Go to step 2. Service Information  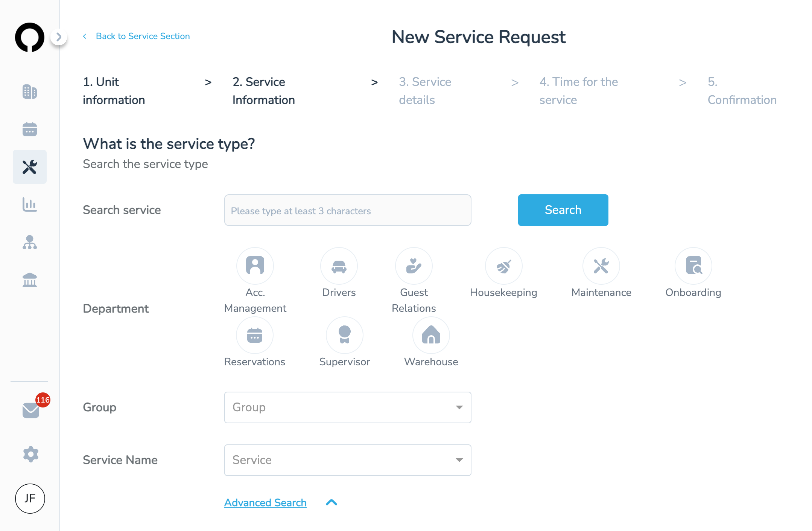pos(264,91)
